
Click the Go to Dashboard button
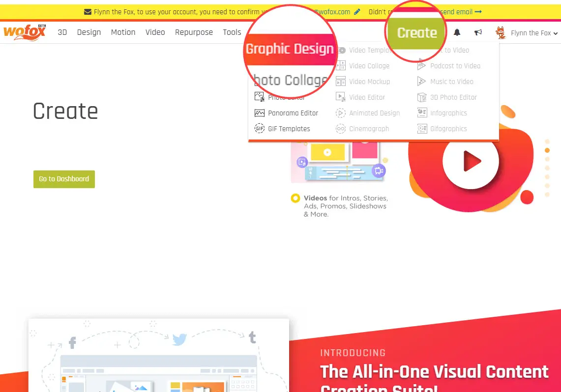pos(64,179)
